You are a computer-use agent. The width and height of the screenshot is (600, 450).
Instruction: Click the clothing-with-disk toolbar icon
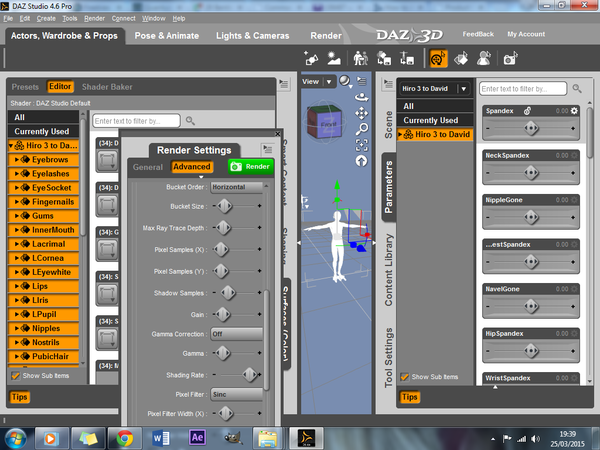pos(384,59)
